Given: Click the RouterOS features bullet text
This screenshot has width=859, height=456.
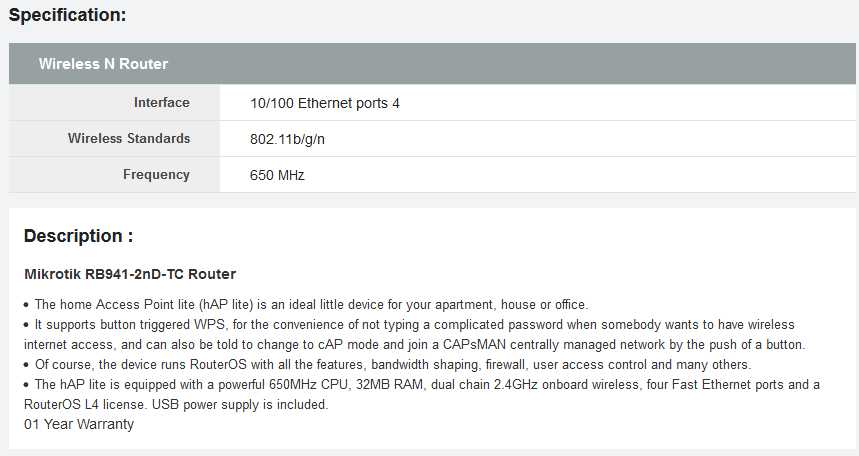Looking at the screenshot, I should tap(390, 365).
